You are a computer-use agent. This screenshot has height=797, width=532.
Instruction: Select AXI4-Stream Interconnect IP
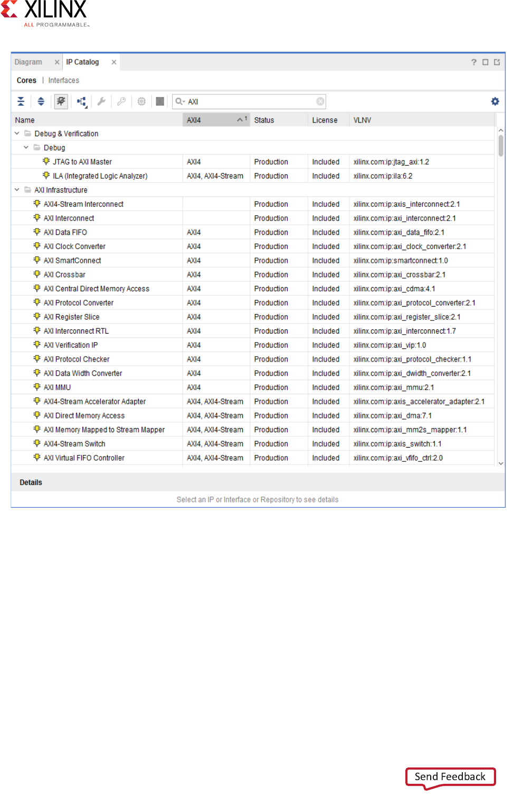[83, 204]
